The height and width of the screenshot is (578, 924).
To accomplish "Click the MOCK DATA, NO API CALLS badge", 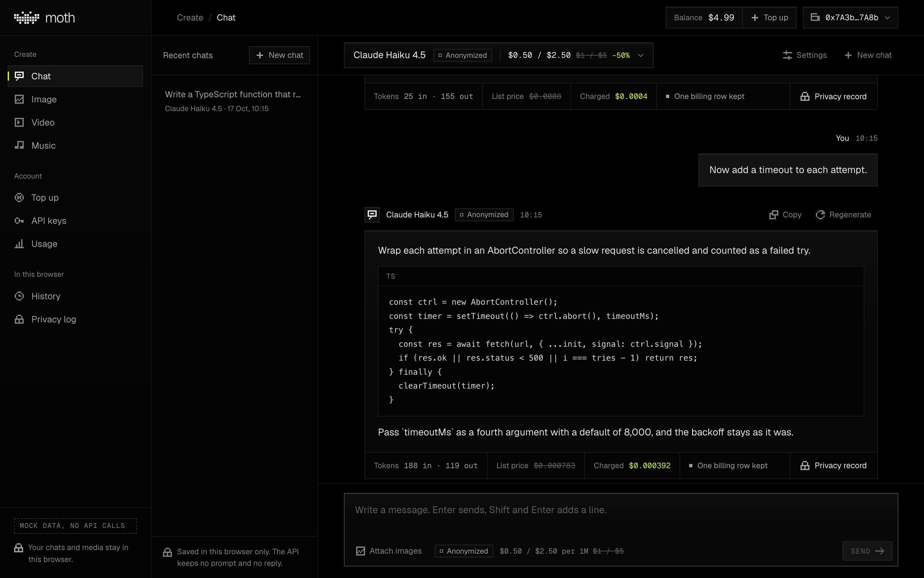I will point(75,526).
